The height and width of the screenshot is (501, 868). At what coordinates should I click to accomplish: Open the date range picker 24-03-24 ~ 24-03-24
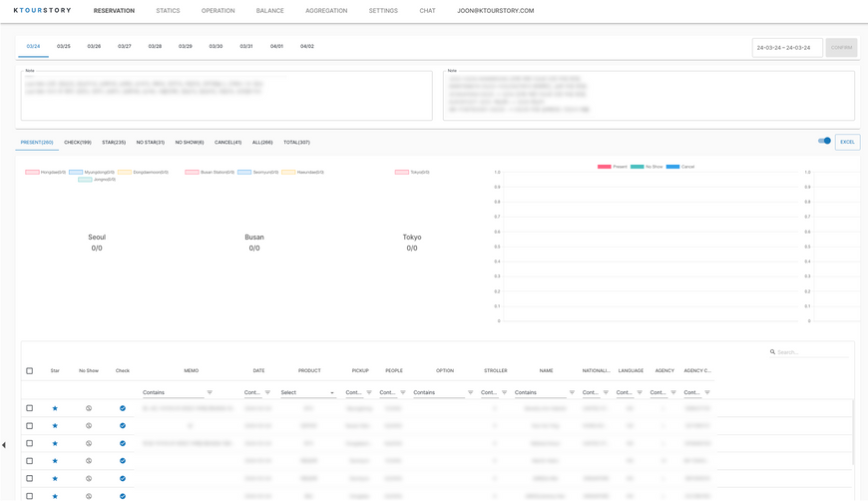click(786, 47)
